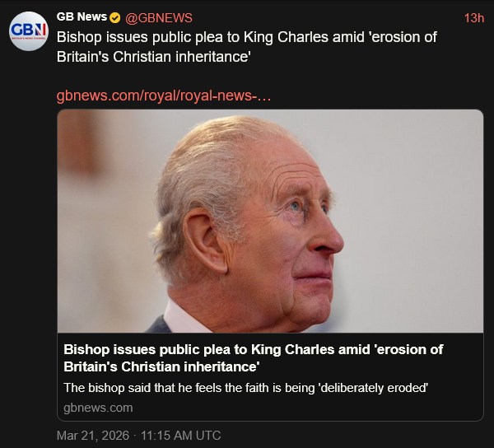Click "Britain's Christian inheritance'" in the tweet text

click(x=153, y=58)
